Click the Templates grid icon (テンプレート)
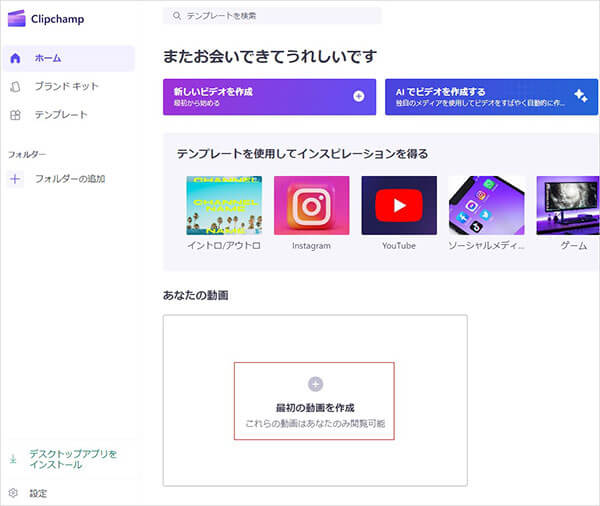Image resolution: width=600 pixels, height=506 pixels. (x=15, y=115)
